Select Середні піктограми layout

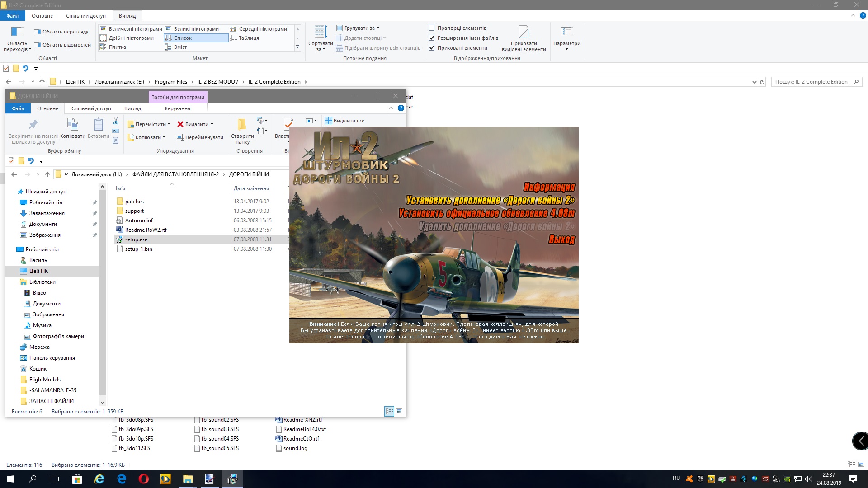[x=259, y=29]
